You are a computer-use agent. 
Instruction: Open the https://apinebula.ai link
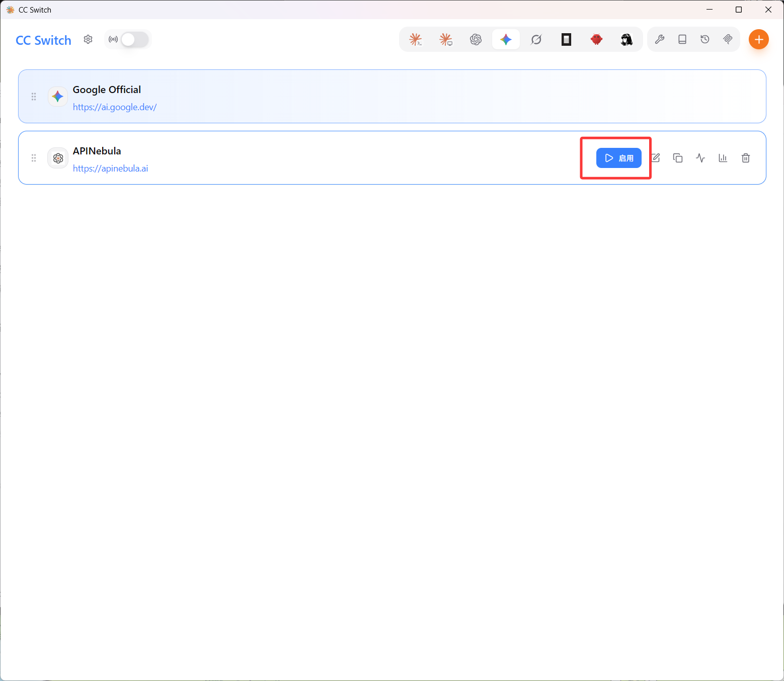111,168
